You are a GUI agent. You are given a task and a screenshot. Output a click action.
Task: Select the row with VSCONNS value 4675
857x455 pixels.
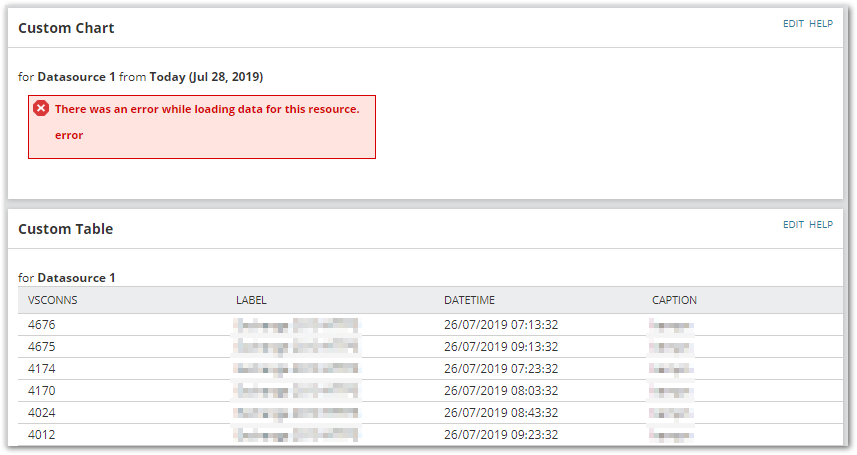(x=430, y=347)
